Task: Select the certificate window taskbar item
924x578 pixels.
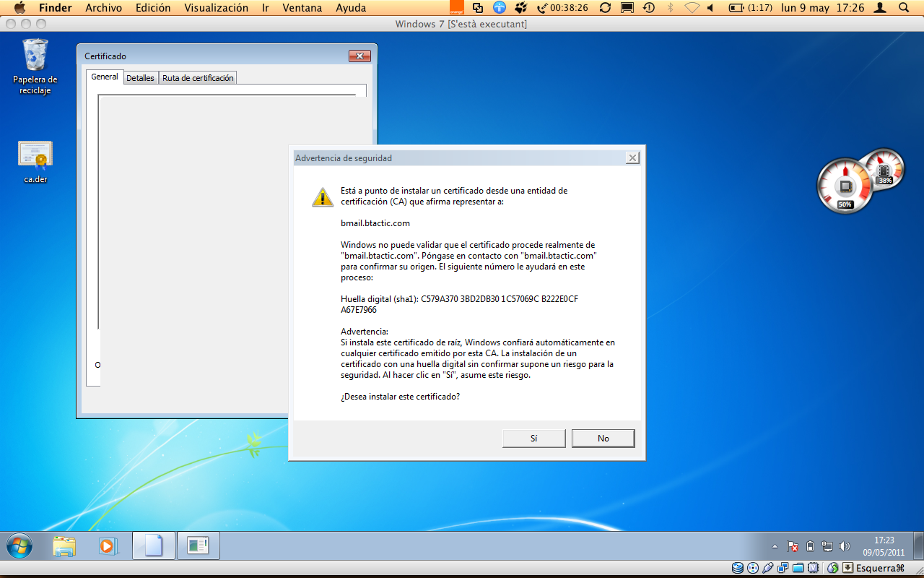Action: [198, 546]
